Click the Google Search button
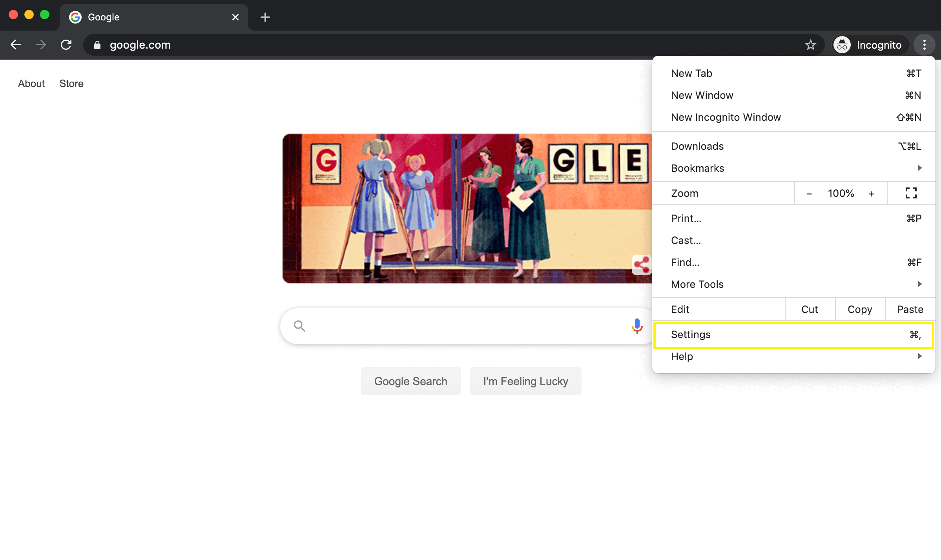The height and width of the screenshot is (560, 941). (x=410, y=381)
